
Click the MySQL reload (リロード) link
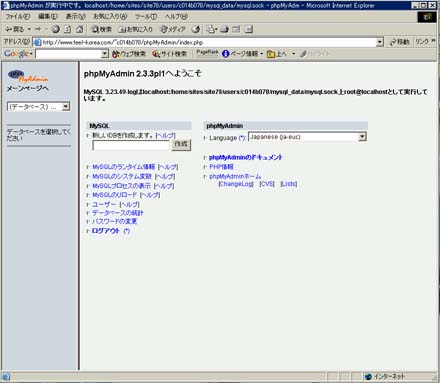114,195
